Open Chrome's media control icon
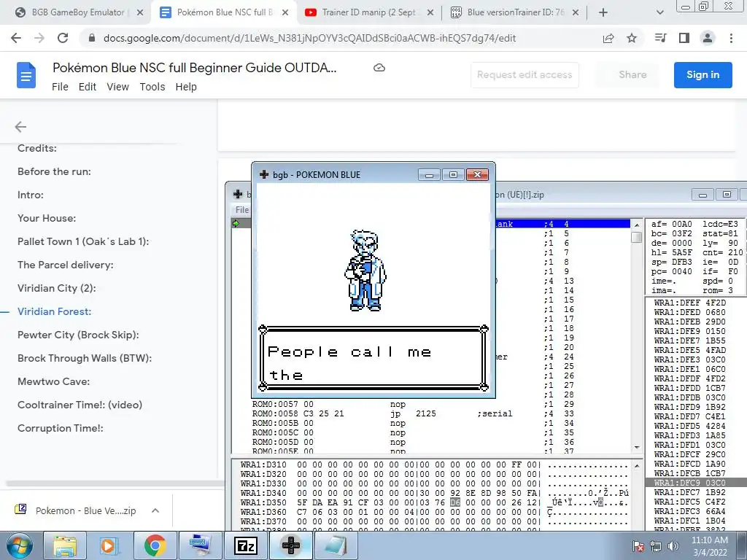 (x=660, y=38)
